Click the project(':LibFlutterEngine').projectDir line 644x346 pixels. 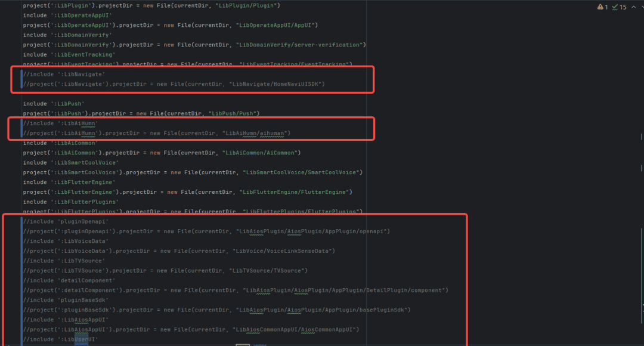pos(188,192)
